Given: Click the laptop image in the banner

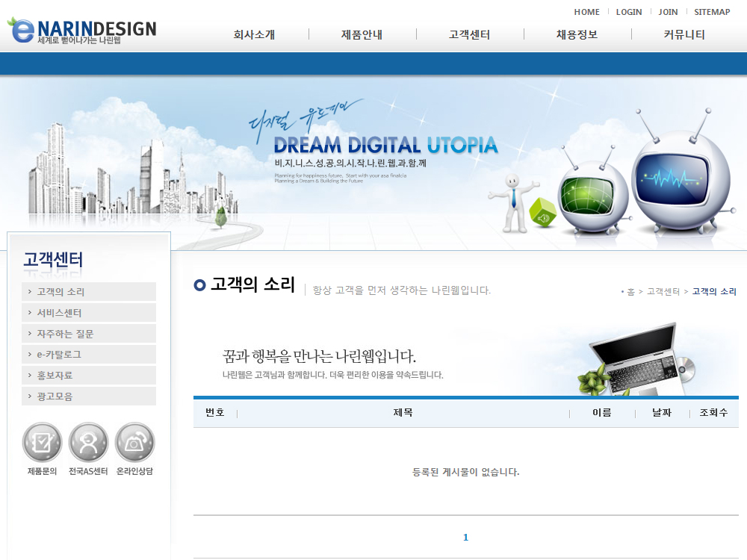Looking at the screenshot, I should [x=639, y=360].
